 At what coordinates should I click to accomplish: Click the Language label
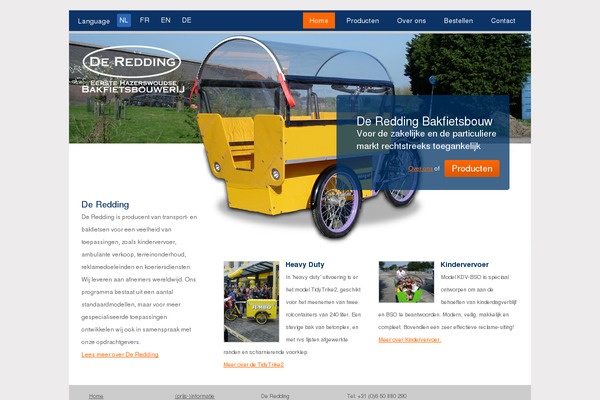click(x=94, y=21)
